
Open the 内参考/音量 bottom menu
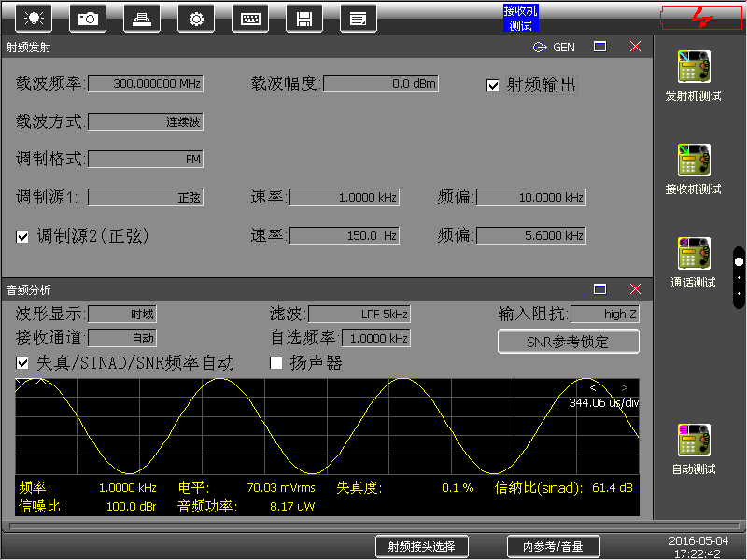coord(554,547)
